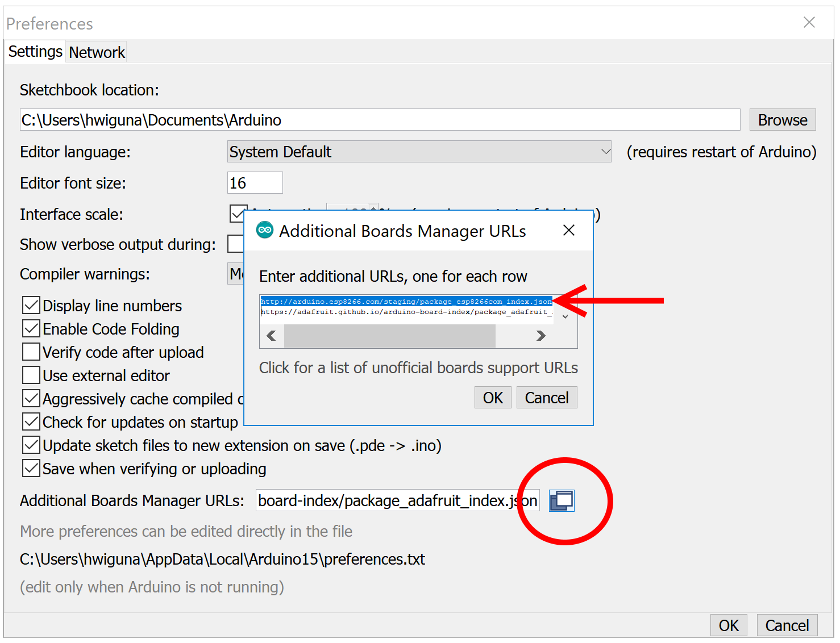Select the esp8266 package URL row
840x643 pixels.
tap(406, 302)
